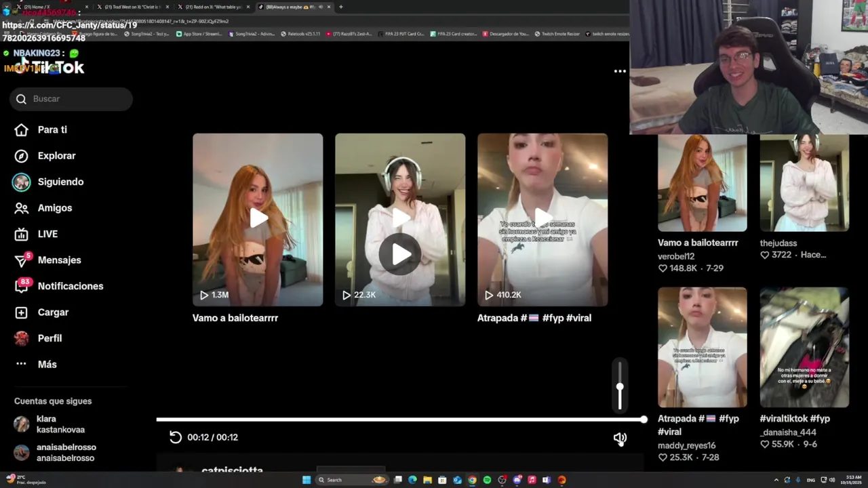Open maddy_reyes16 video thumbnail in sidebar
Image resolution: width=868 pixels, height=488 pixels.
703,347
